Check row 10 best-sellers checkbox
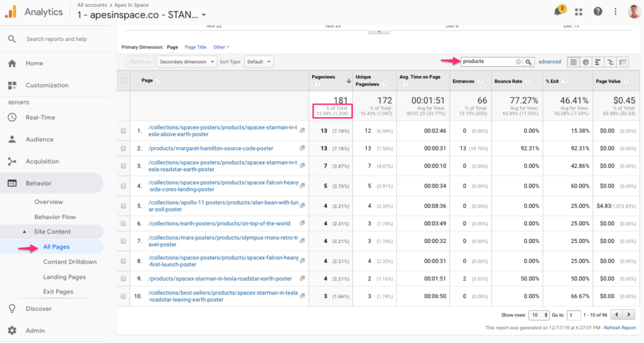 pos(123,296)
